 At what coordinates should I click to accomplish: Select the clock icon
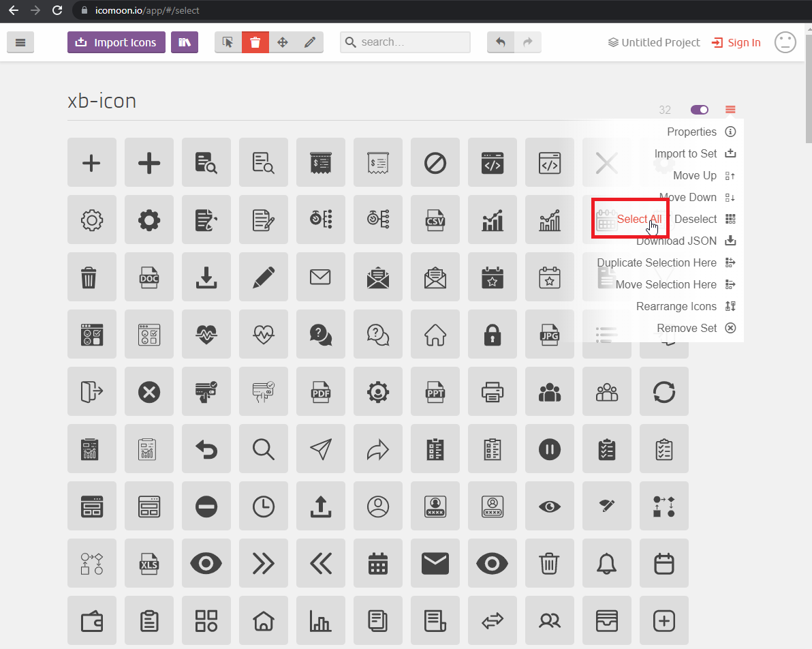point(264,506)
